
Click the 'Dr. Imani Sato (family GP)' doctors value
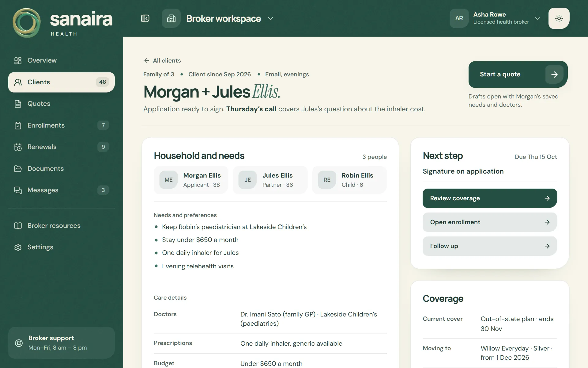click(x=278, y=314)
